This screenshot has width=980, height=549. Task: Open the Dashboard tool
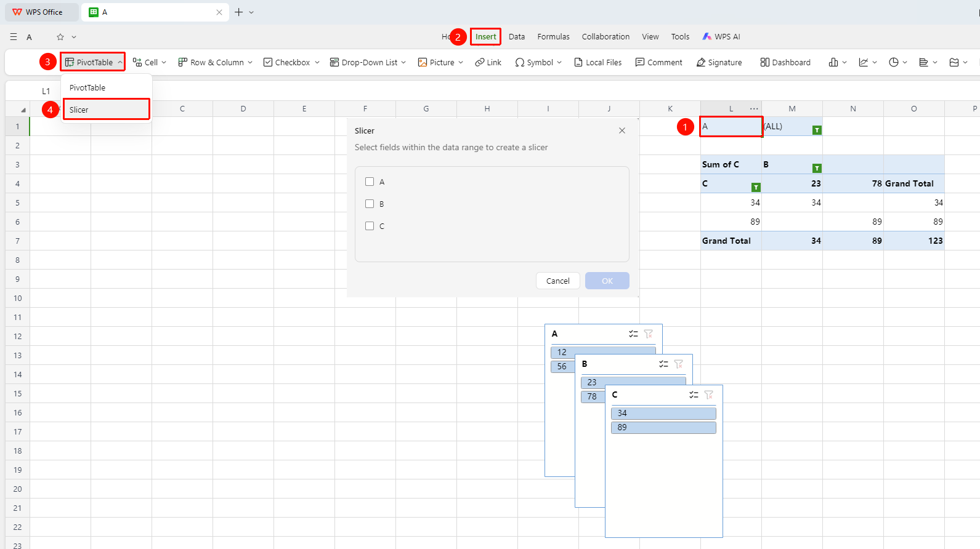(x=785, y=62)
